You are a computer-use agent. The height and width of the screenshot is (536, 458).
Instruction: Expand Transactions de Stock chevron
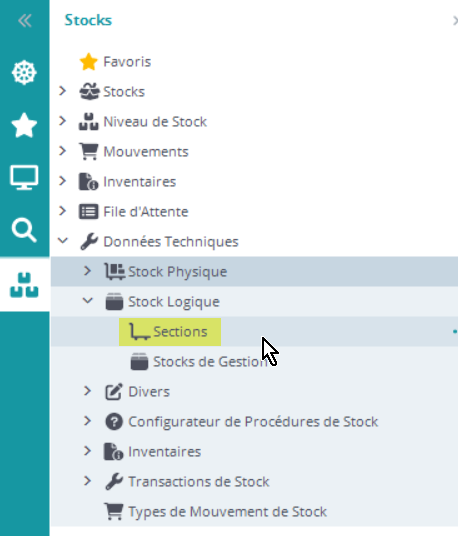(x=87, y=481)
